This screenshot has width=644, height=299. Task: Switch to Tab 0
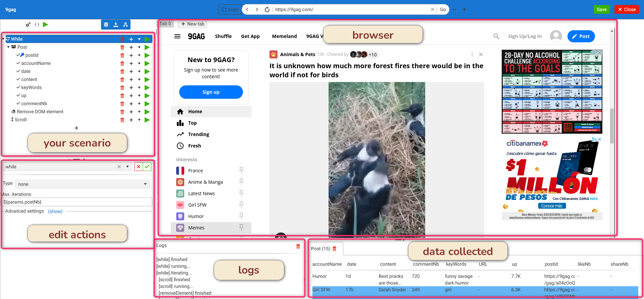[x=165, y=24]
